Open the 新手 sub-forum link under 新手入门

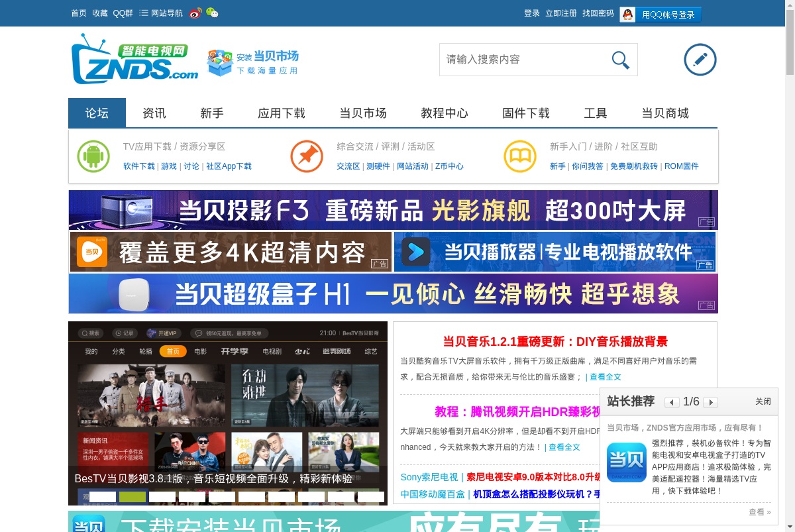click(558, 166)
